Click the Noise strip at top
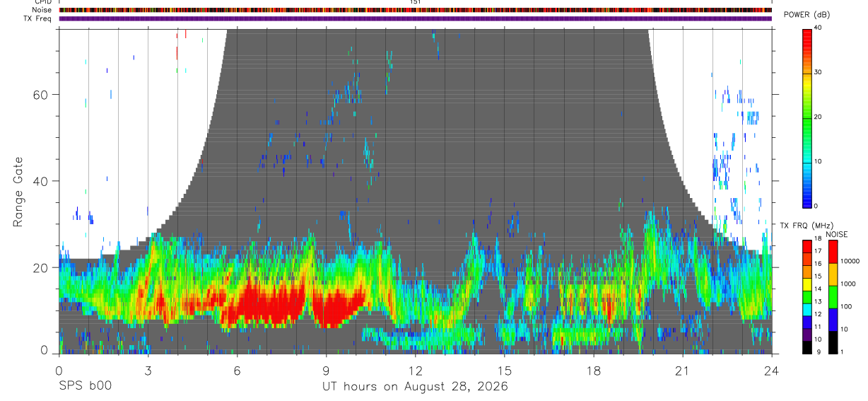 (416, 10)
